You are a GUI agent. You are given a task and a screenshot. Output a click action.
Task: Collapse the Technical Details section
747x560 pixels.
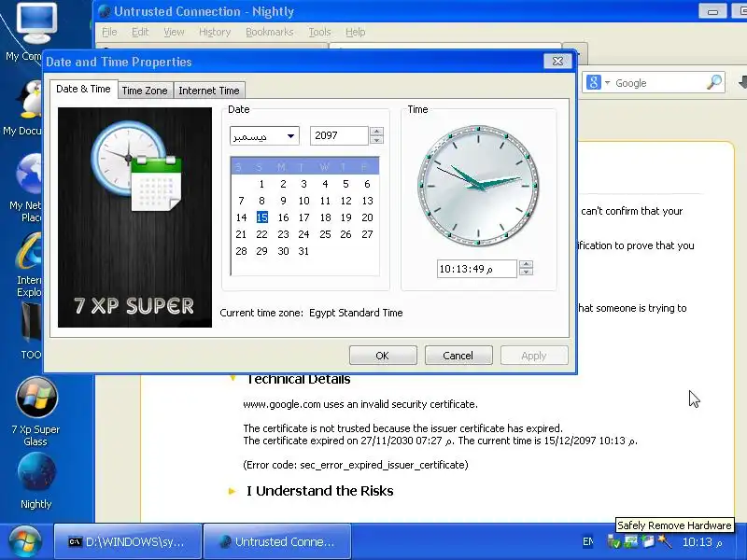point(233,379)
